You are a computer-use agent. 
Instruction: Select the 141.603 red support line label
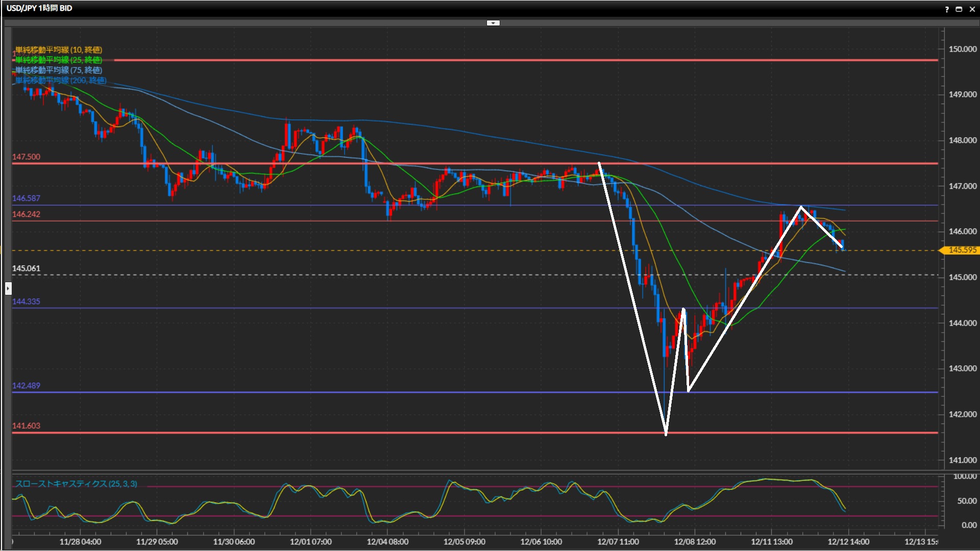click(26, 425)
